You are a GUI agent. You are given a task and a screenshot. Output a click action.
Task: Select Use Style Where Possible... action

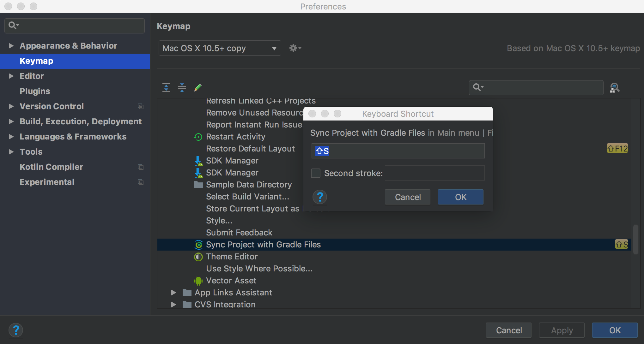coord(259,269)
